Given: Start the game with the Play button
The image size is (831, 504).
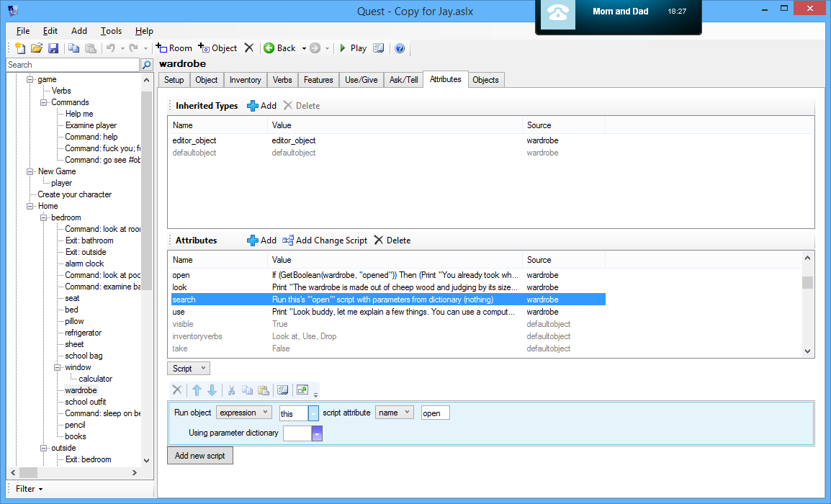Looking at the screenshot, I should (354, 48).
